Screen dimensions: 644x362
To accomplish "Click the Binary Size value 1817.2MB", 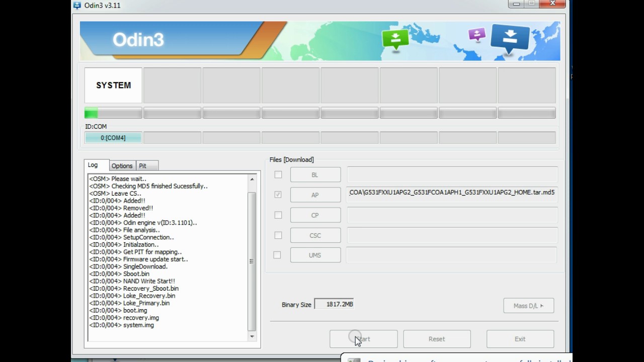I will (x=334, y=304).
